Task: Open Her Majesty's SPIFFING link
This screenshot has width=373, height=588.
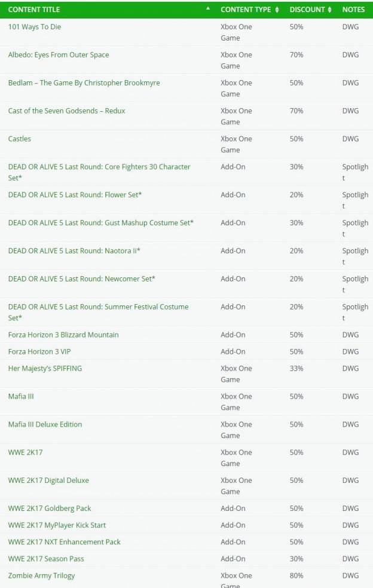Action: coord(45,368)
